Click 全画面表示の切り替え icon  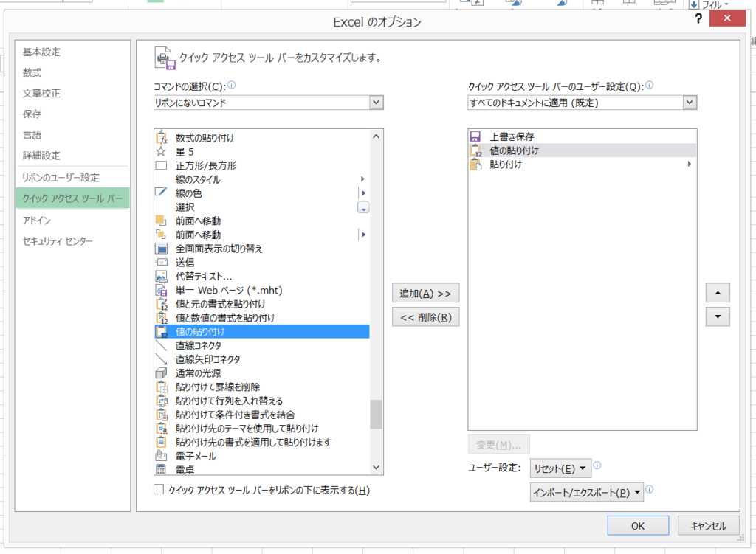pos(161,249)
